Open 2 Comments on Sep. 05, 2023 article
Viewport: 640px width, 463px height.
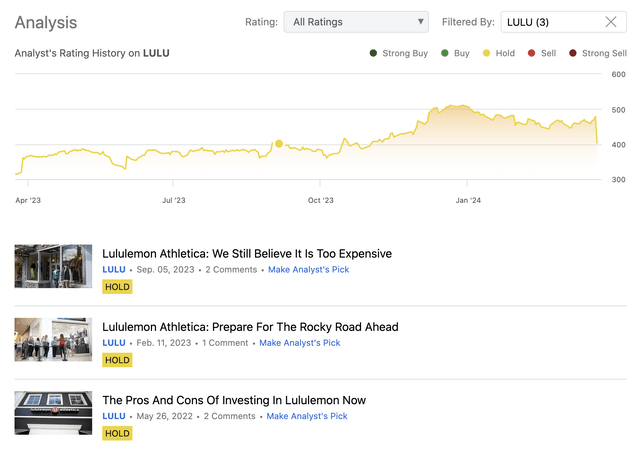click(x=231, y=270)
